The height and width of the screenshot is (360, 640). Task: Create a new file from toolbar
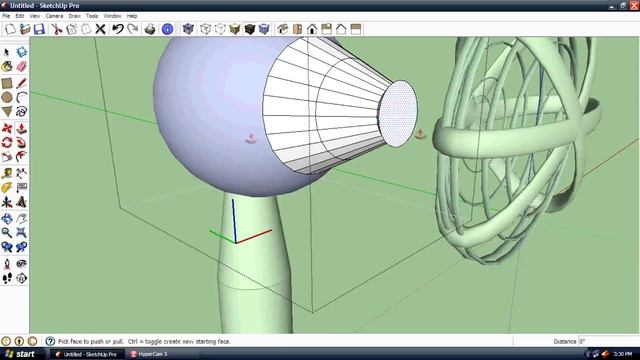(x=10, y=29)
